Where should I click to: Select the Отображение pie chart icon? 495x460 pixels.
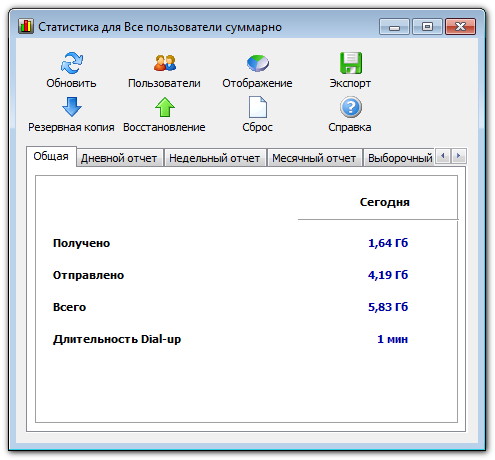click(x=258, y=63)
